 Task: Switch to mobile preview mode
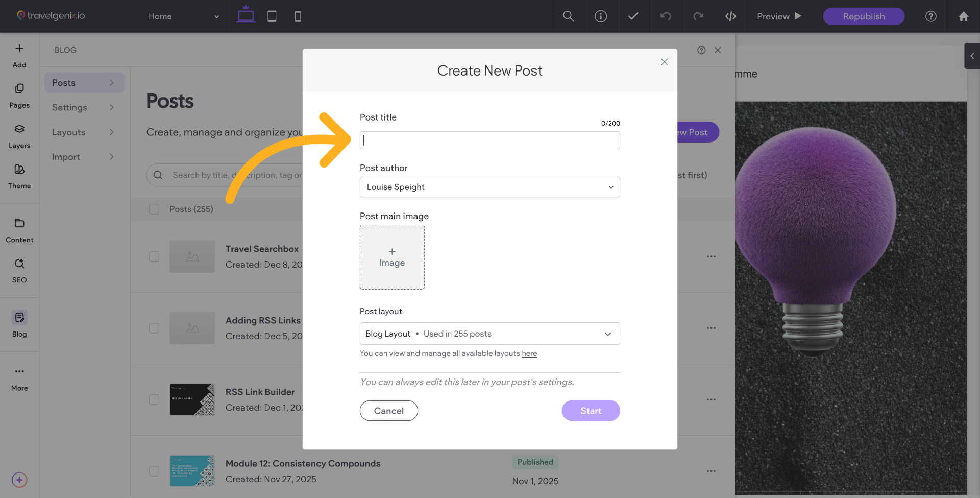(298, 16)
